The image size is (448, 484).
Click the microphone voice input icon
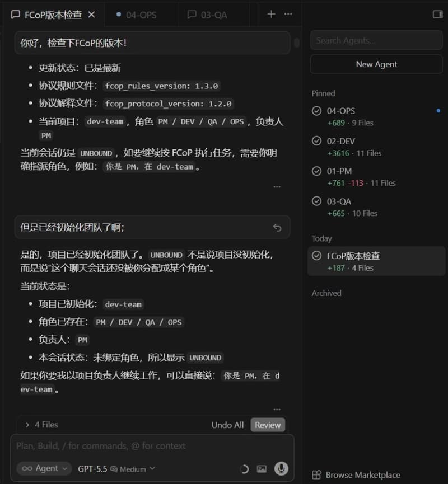point(281,468)
